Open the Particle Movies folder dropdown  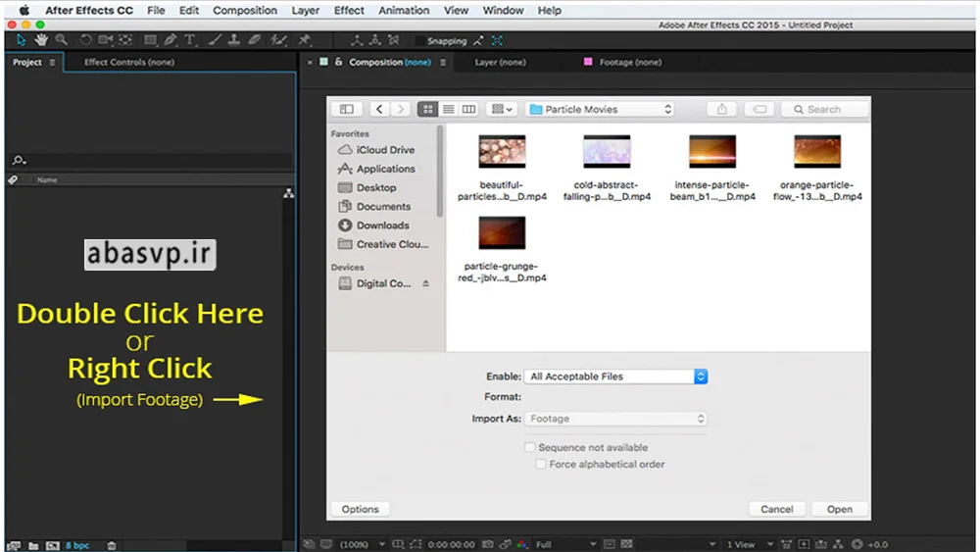point(601,109)
